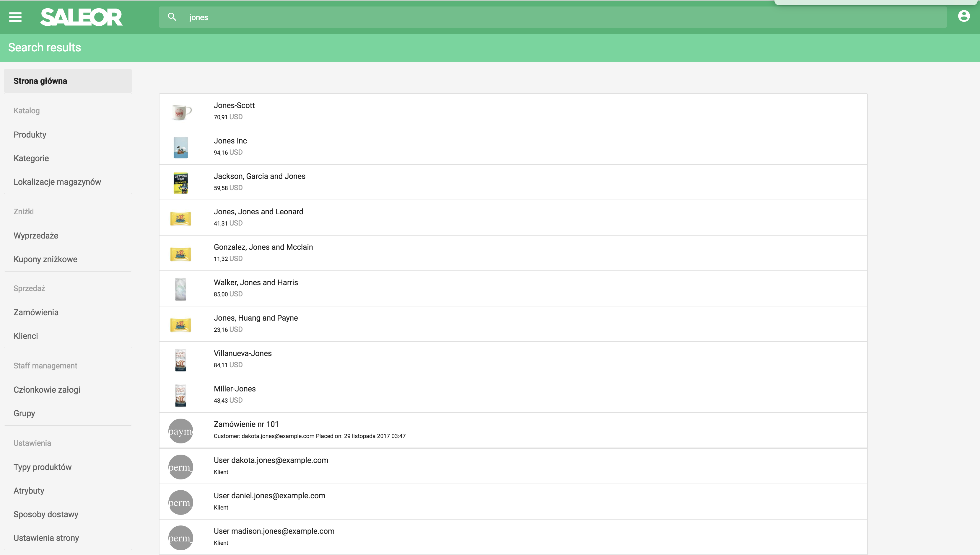This screenshot has height=555, width=980.
Task: Click the Saleor logo
Action: (x=81, y=17)
